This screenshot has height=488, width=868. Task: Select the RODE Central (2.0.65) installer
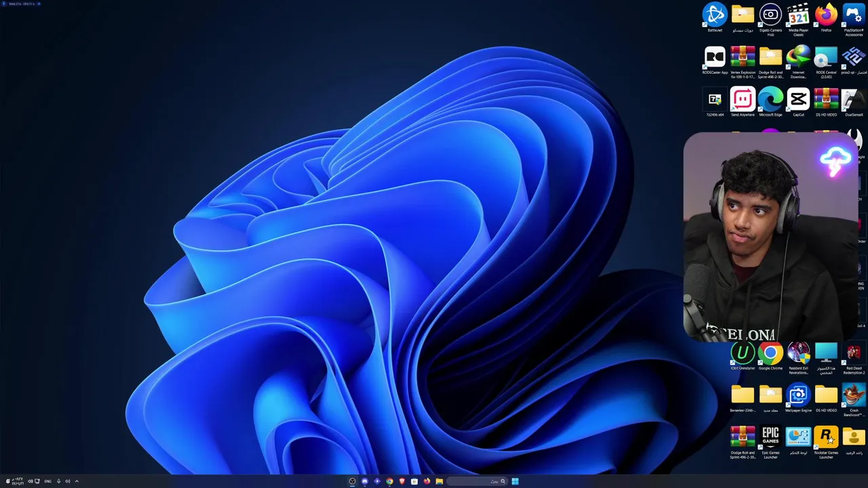tap(826, 61)
